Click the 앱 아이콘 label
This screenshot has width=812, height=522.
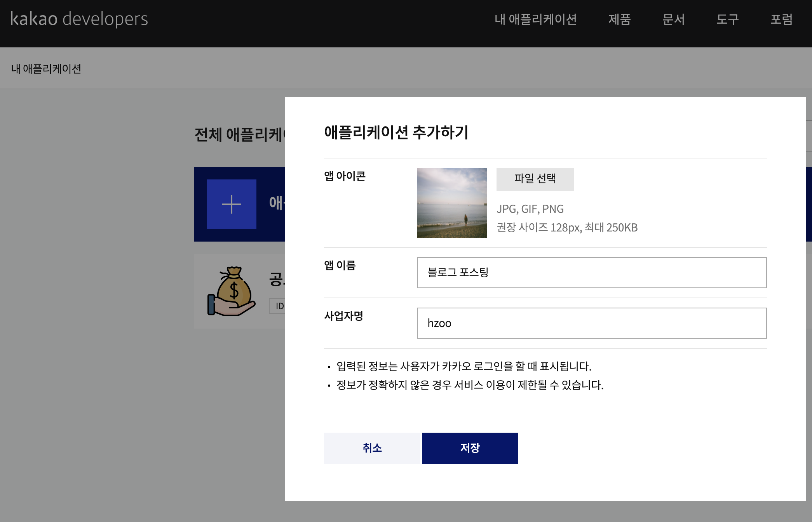tap(345, 176)
